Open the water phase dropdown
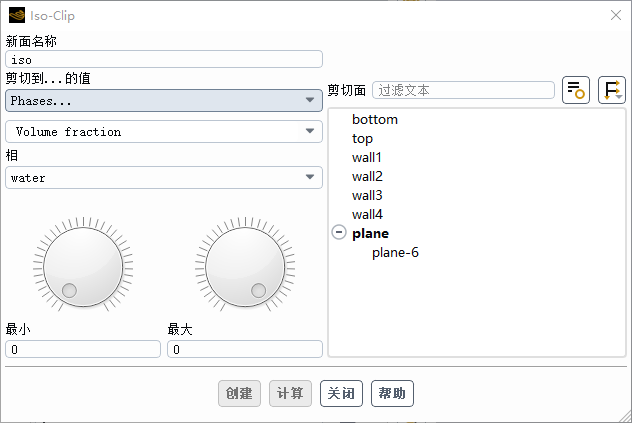632x423 pixels. click(164, 178)
